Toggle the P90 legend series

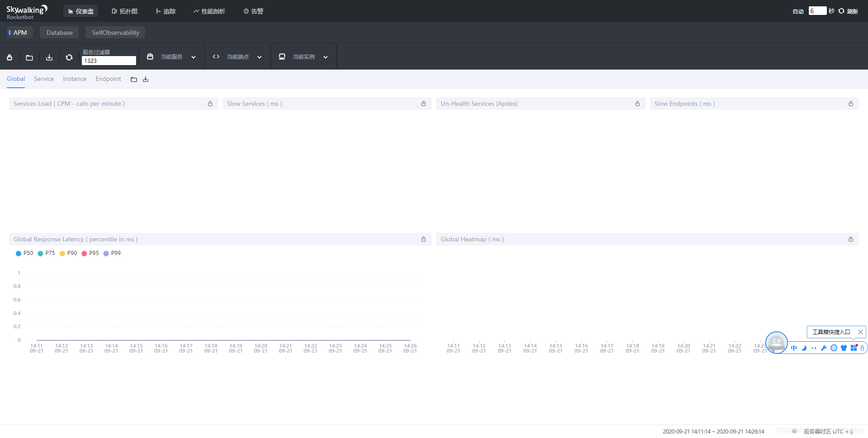pos(68,253)
